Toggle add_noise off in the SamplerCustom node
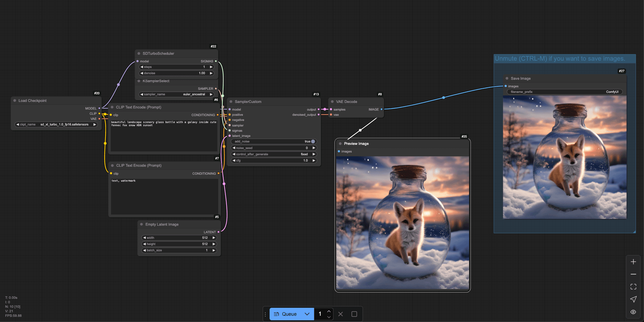This screenshot has width=644, height=322. (313, 141)
